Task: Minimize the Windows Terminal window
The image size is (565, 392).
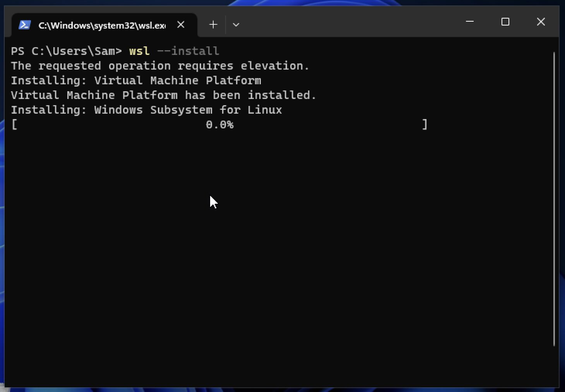Action: coord(470,22)
